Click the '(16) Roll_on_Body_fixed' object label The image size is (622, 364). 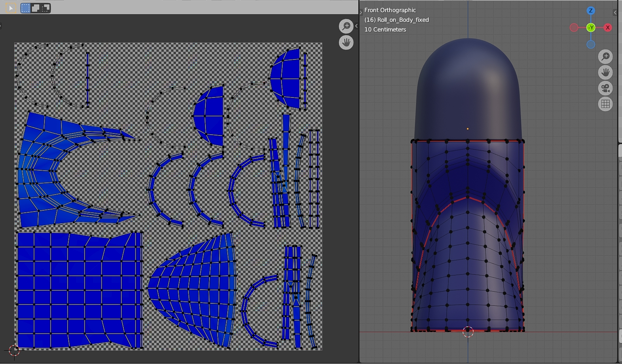(397, 20)
